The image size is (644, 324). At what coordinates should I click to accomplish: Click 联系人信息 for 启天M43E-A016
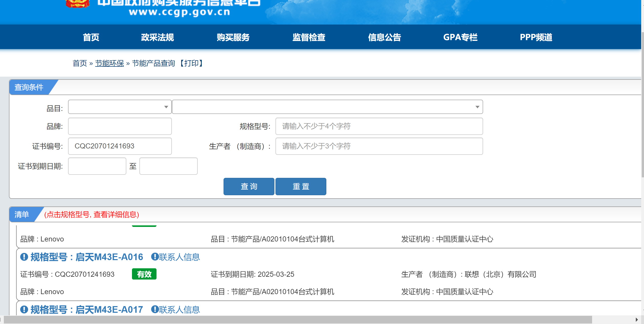[x=179, y=257]
